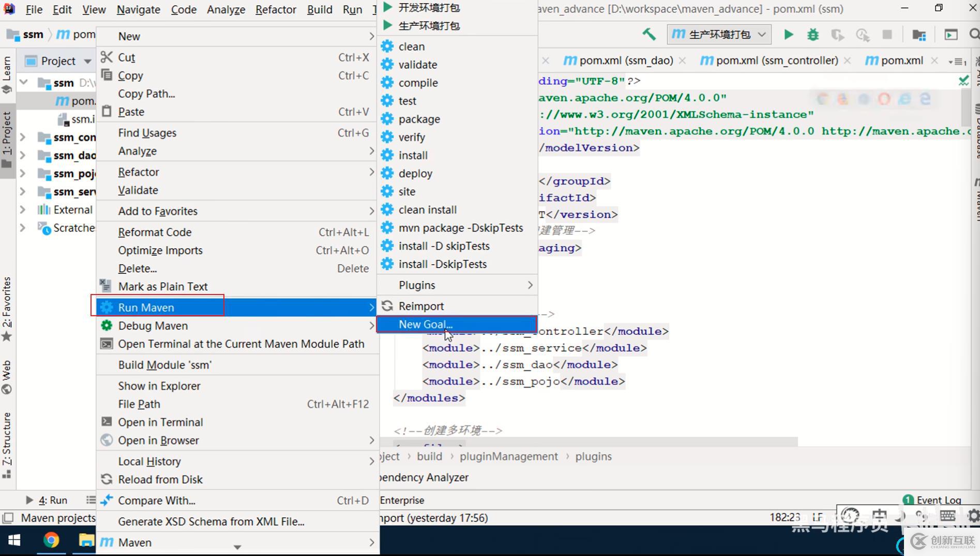Viewport: 980px width, 556px height.
Task: Run the install Maven goal
Action: click(458, 155)
